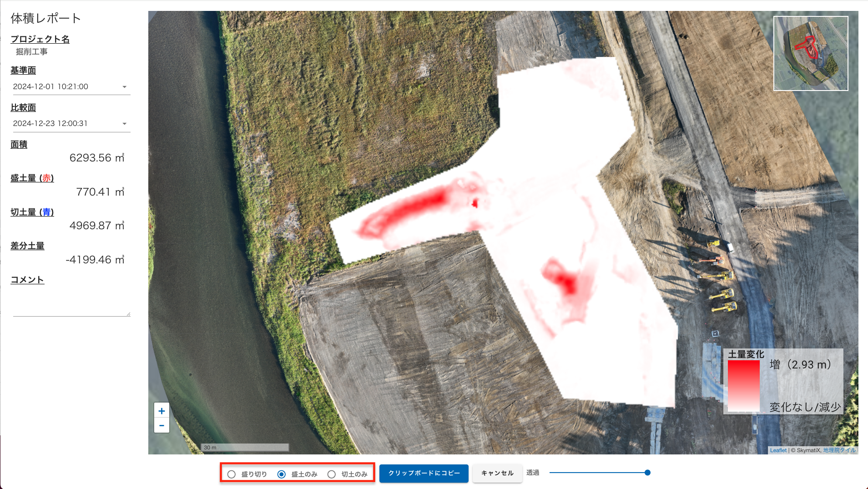Click the 盛土量 (赤) label
This screenshot has height=489, width=868.
pyautogui.click(x=32, y=178)
